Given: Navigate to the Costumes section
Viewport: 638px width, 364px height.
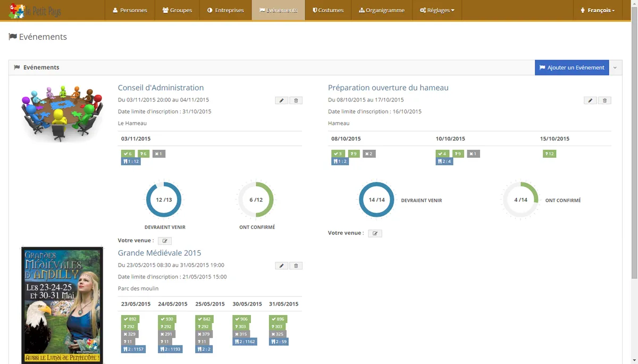Looking at the screenshot, I should pyautogui.click(x=328, y=10).
